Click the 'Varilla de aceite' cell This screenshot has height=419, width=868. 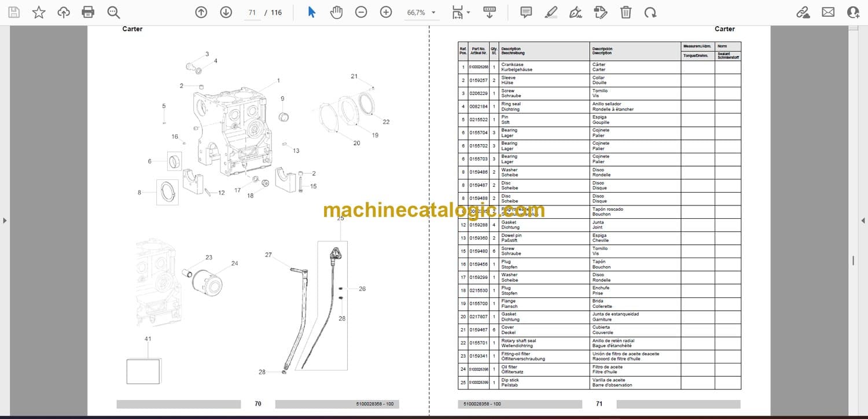point(635,383)
